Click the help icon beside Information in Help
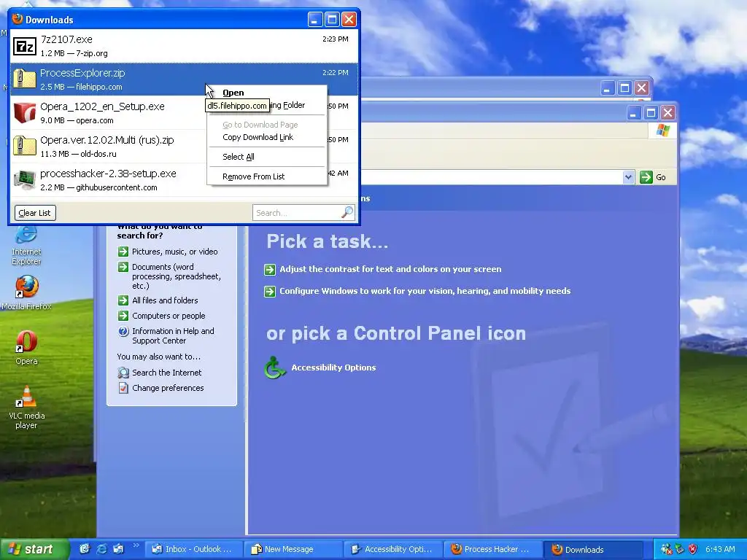This screenshot has height=560, width=747. tap(123, 332)
